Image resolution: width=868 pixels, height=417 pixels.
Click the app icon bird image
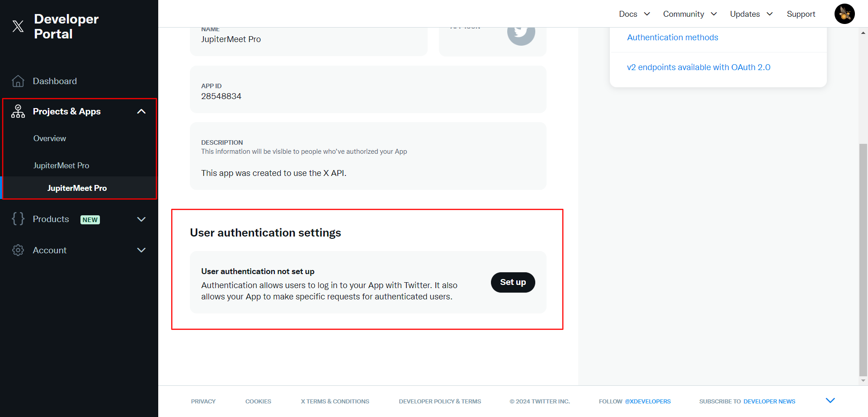coord(521,33)
